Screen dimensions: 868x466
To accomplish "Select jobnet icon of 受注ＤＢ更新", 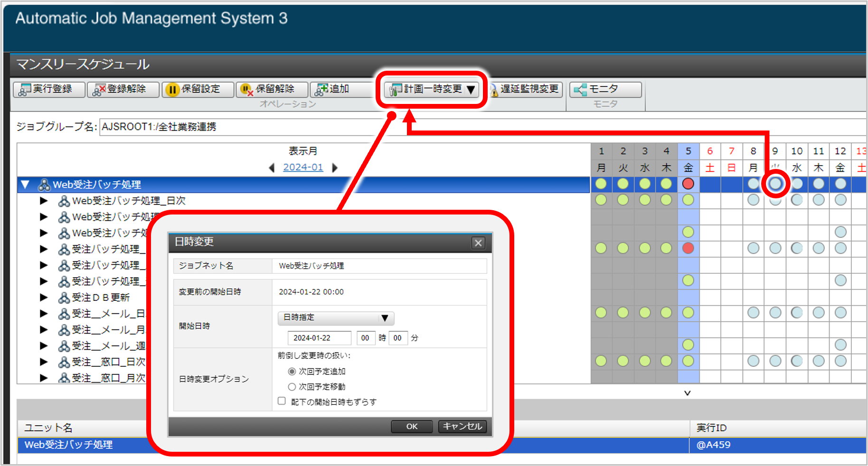I will point(64,298).
